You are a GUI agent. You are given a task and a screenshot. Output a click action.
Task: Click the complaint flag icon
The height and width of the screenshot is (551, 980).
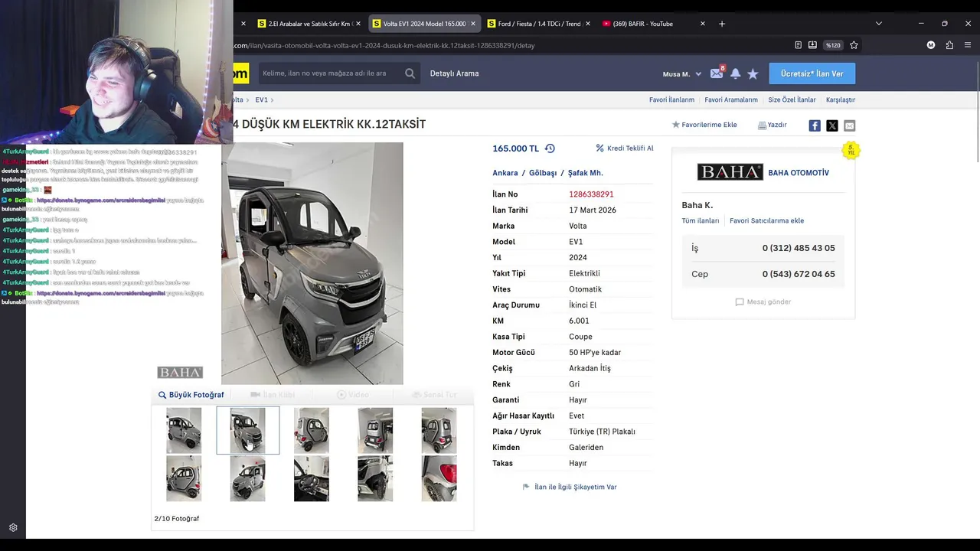pos(526,487)
